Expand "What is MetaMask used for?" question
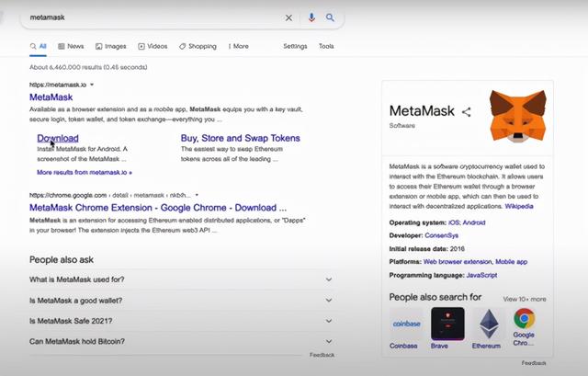 click(x=329, y=279)
